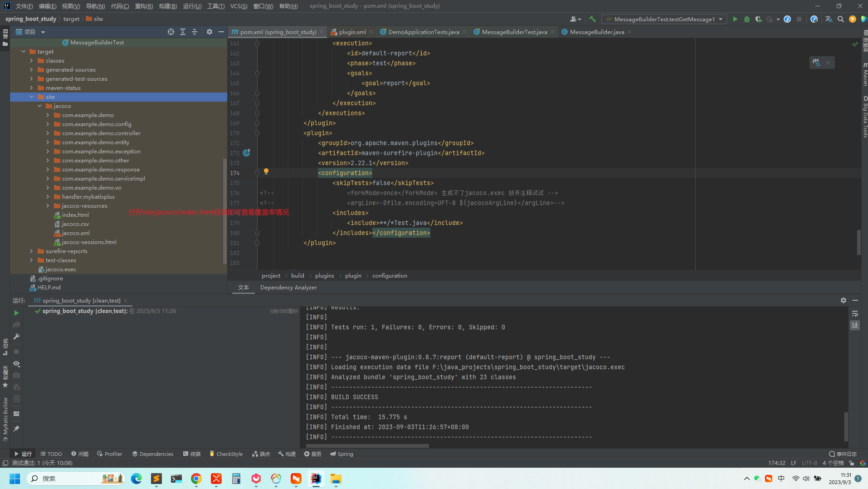
Task: Open Windows Start menu
Action: 15,479
